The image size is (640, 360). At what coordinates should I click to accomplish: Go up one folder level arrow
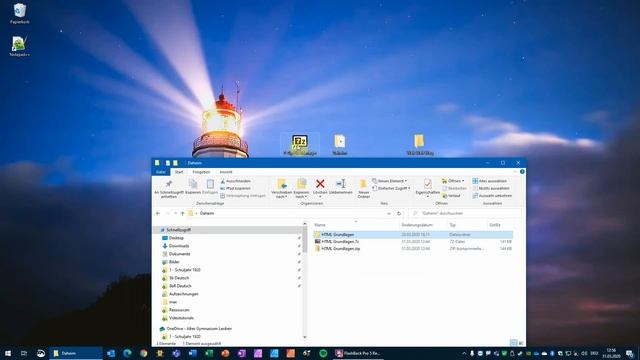click(182, 213)
